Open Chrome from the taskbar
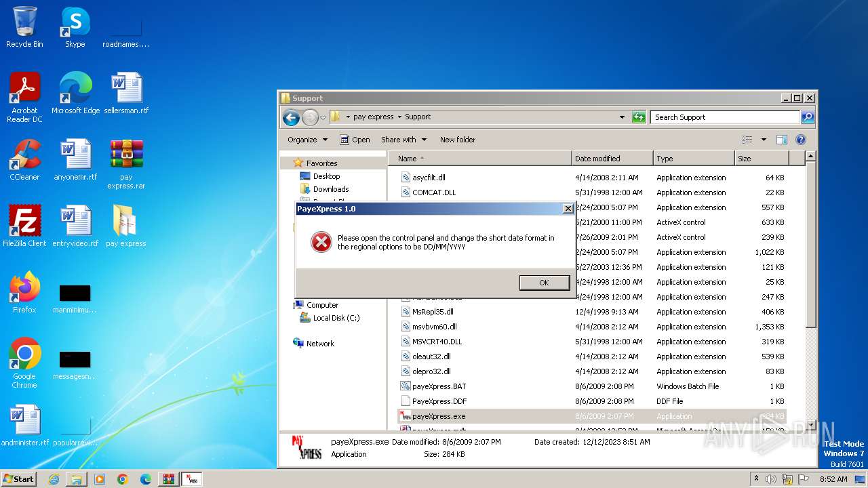The height and width of the screenshot is (488, 868). [123, 479]
